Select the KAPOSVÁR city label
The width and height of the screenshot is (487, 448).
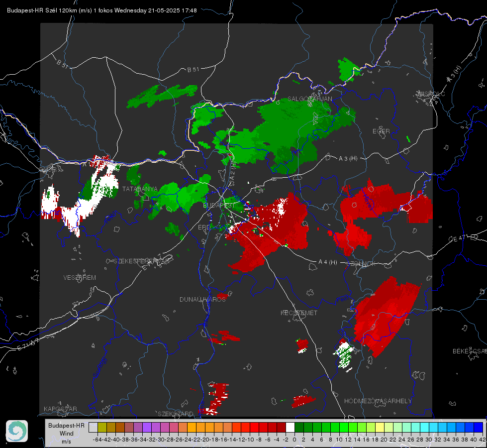pos(60,409)
